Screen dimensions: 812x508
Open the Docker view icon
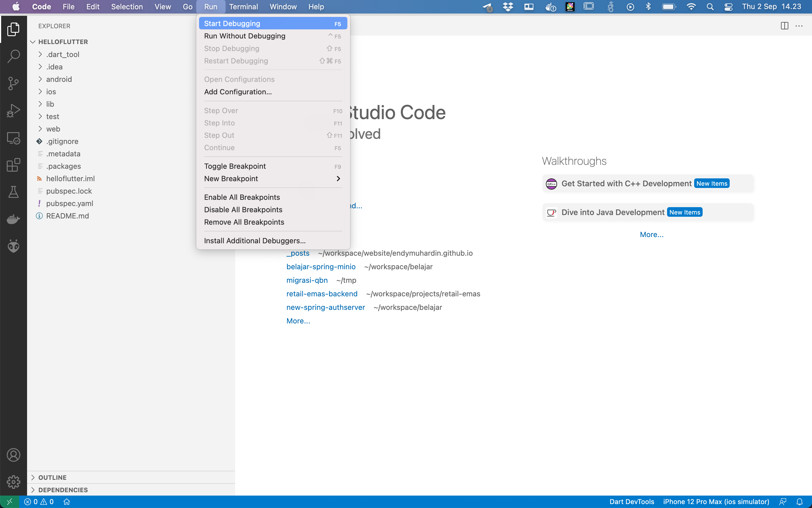click(x=14, y=219)
